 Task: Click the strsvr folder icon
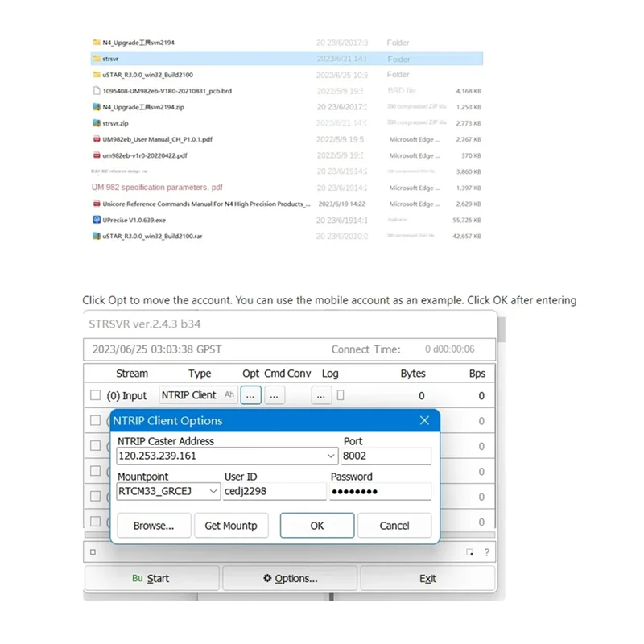97,58
